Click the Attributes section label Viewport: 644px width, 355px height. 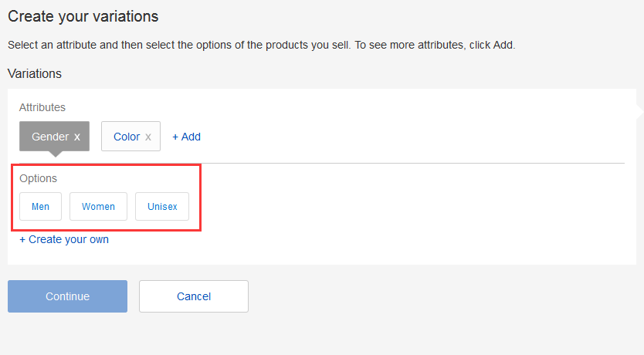coord(42,107)
